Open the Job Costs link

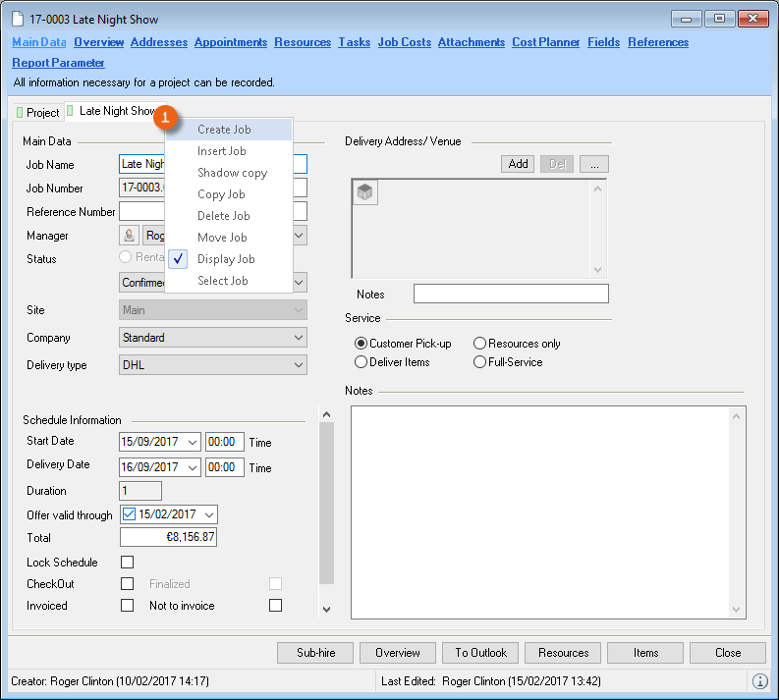404,42
